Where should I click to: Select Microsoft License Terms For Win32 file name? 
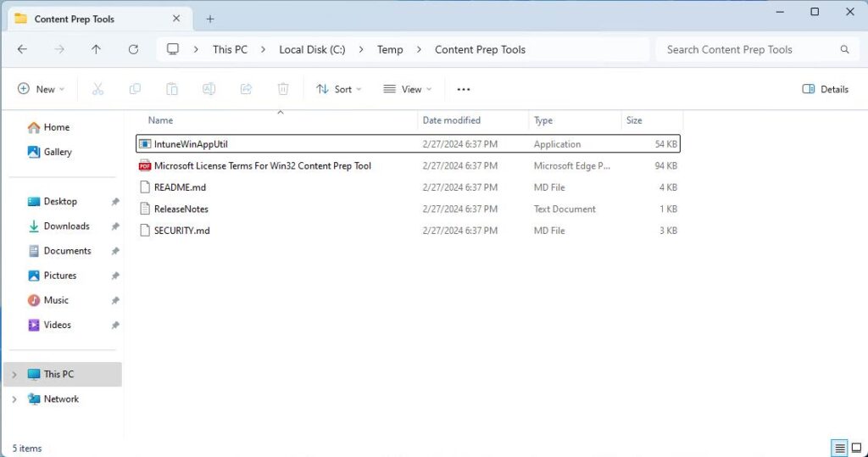point(263,165)
